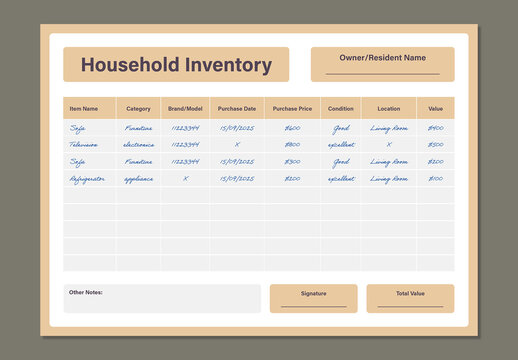The height and width of the screenshot is (360, 518).
Task: Click the 15/09/2025 date in Refrigerator row
Action: 237,179
